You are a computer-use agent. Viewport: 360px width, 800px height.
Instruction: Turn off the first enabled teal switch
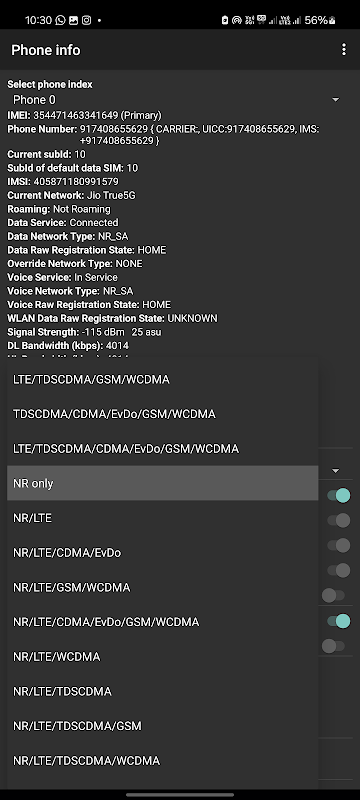tap(339, 495)
